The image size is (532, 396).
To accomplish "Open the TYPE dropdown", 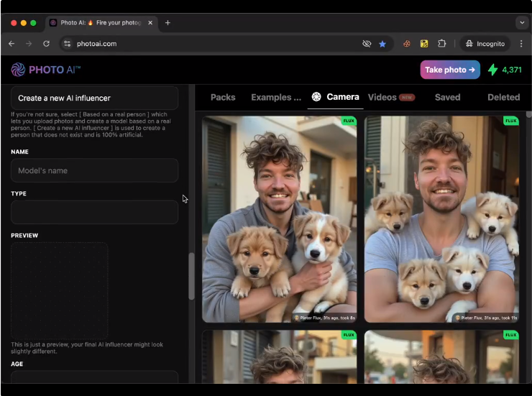I will pyautogui.click(x=95, y=212).
